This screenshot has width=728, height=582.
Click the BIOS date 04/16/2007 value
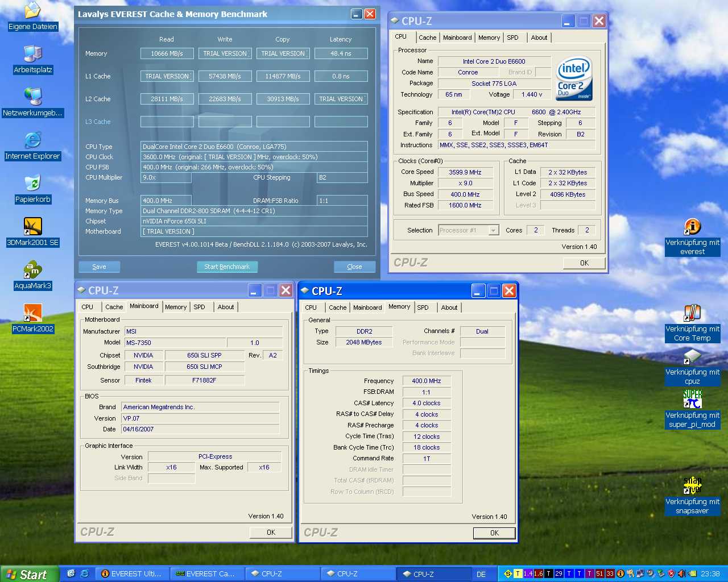(200, 429)
